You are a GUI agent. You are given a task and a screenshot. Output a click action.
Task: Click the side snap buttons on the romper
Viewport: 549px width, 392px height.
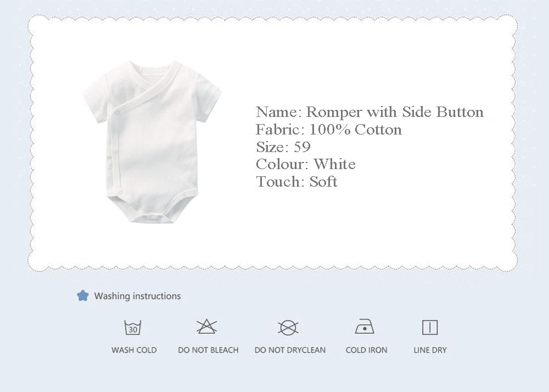pos(114,150)
